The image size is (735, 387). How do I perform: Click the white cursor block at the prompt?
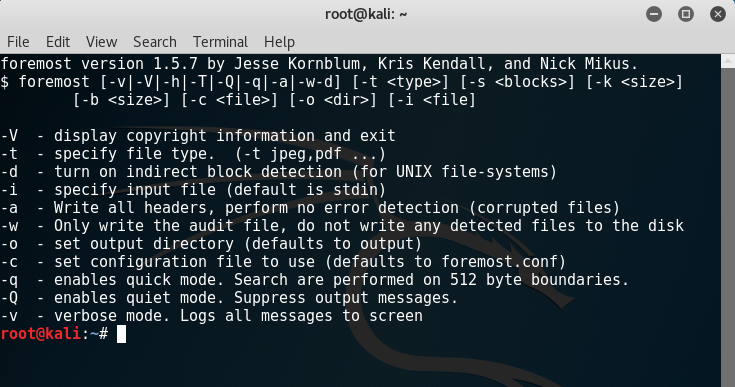tap(121, 334)
